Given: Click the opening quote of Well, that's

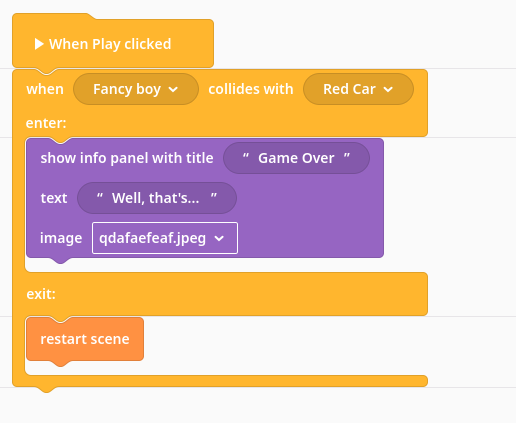Looking at the screenshot, I should pyautogui.click(x=100, y=197).
